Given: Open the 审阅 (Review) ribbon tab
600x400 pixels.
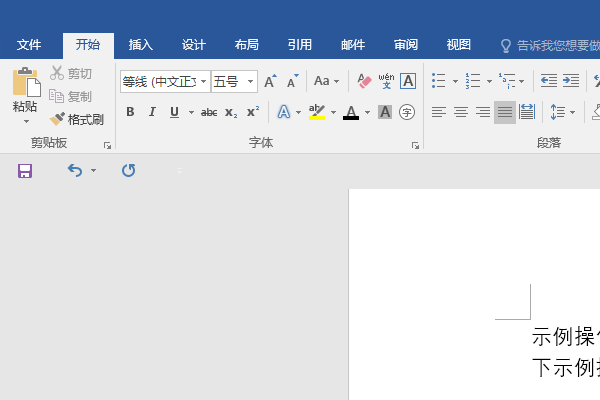Looking at the screenshot, I should coord(406,45).
